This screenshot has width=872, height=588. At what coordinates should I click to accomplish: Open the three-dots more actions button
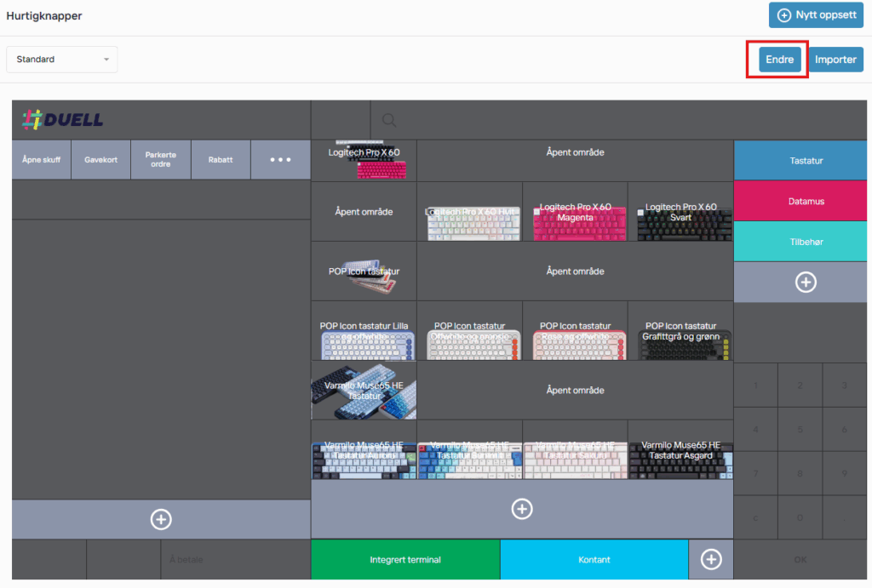pos(280,160)
